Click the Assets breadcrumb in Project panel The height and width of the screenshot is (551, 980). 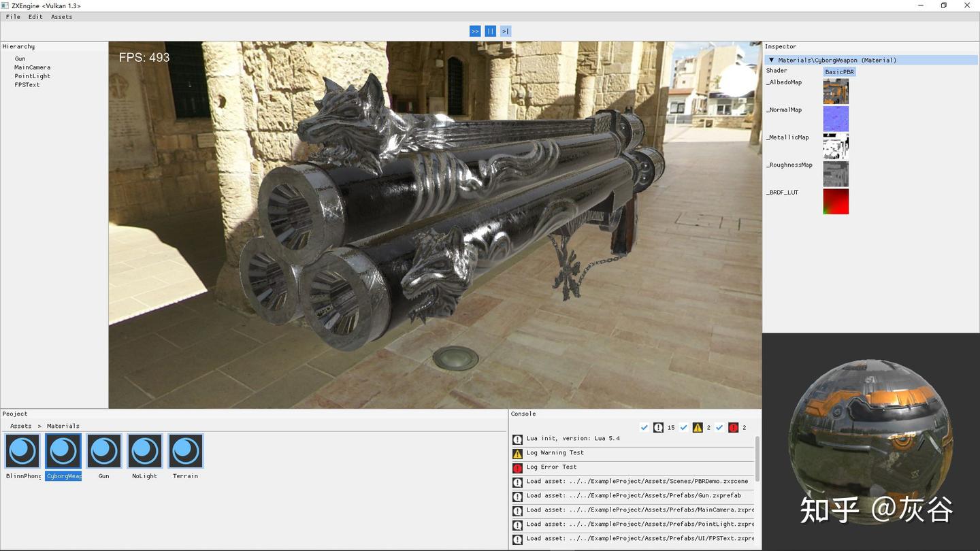[20, 425]
